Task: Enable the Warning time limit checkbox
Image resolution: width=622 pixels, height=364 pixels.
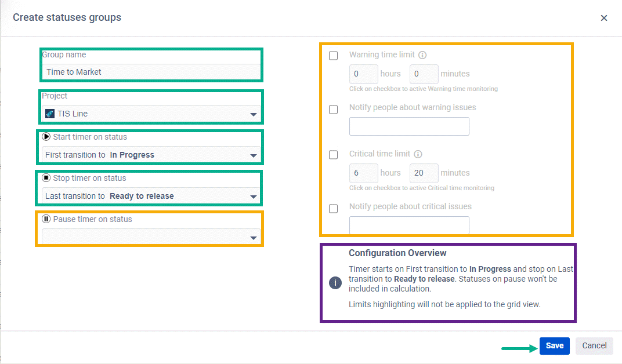Action: pos(333,56)
